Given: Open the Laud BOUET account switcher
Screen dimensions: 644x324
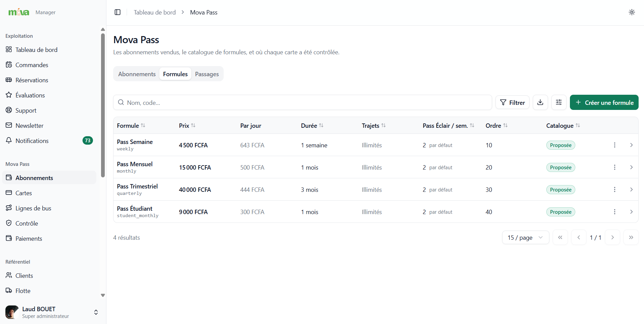Looking at the screenshot, I should point(53,312).
